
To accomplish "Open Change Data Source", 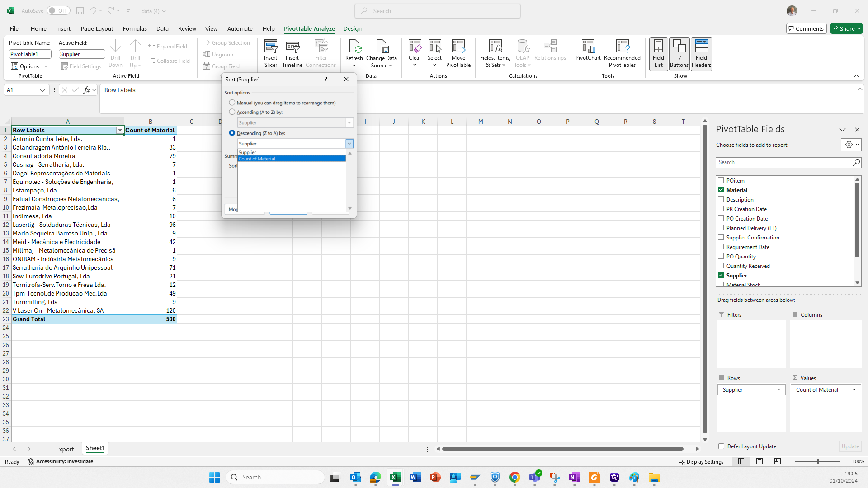I will point(381,53).
